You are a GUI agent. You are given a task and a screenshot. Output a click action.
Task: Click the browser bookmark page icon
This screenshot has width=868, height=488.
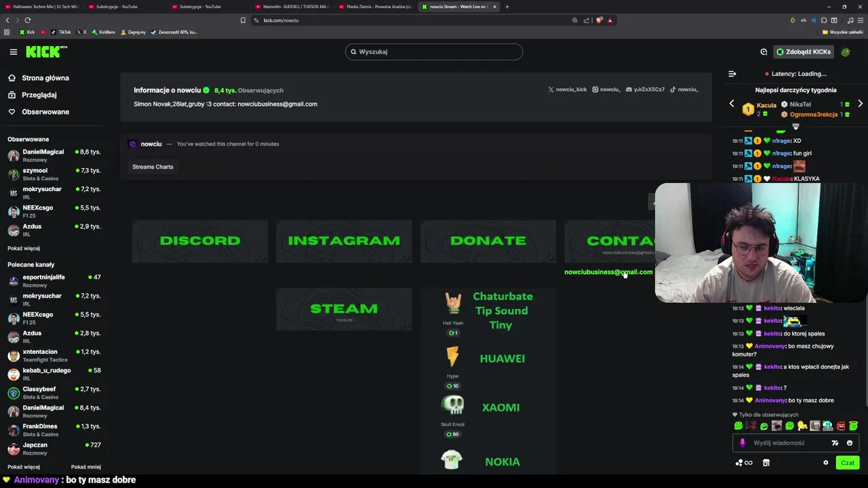pyautogui.click(x=243, y=20)
